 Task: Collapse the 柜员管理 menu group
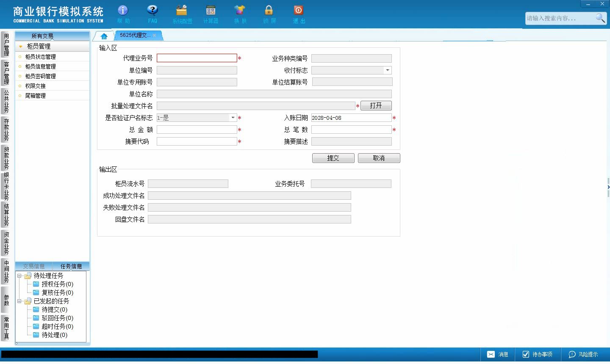tap(21, 47)
